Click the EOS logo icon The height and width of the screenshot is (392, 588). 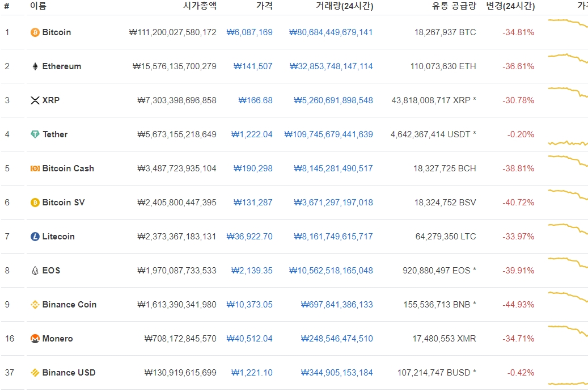pos(35,271)
